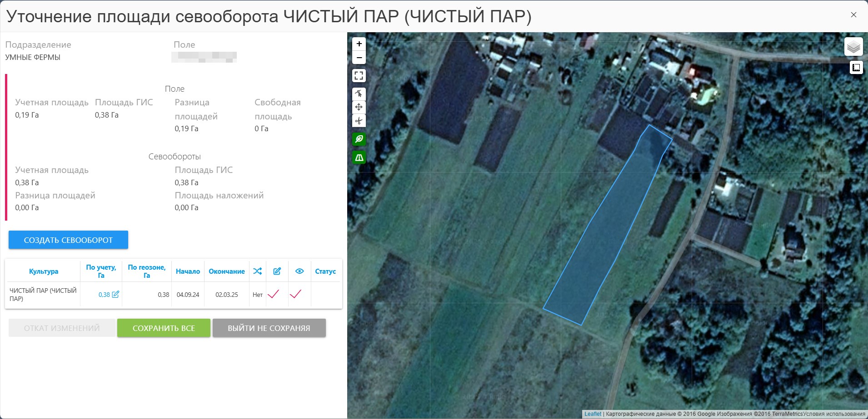This screenshot has height=419, width=868.
Task: Click the eye column header icon
Action: coord(299,271)
